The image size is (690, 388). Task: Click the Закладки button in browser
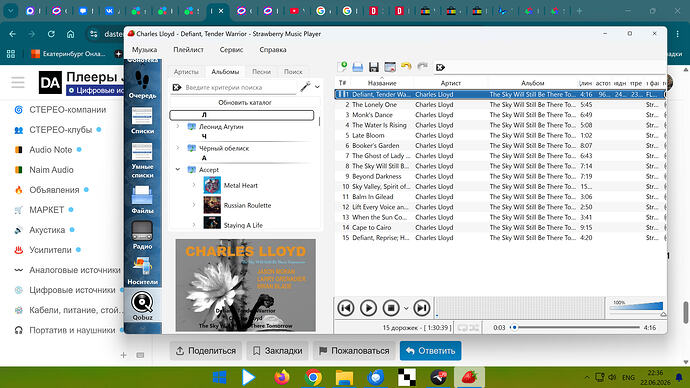point(277,351)
